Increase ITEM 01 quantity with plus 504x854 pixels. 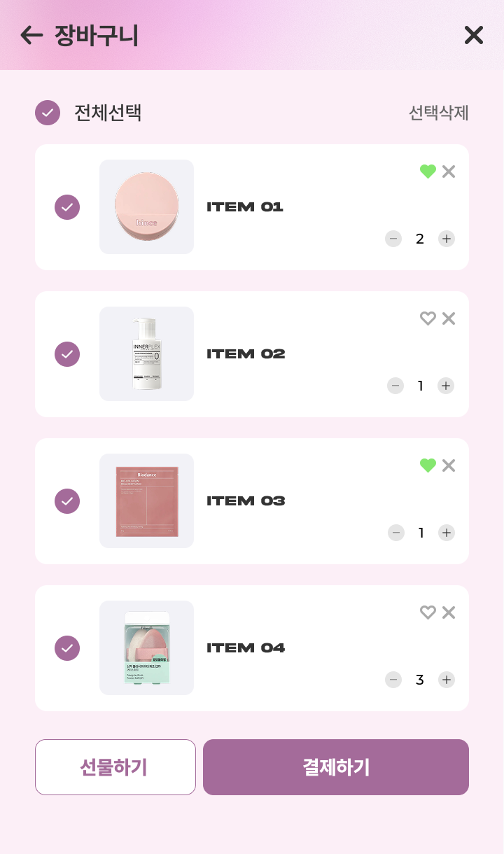coord(447,239)
